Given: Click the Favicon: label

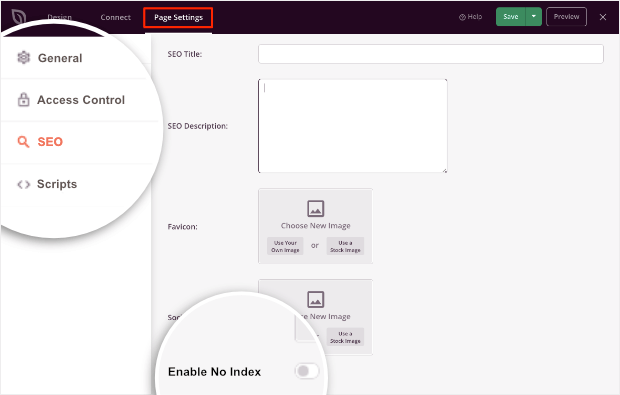Looking at the screenshot, I should click(x=182, y=227).
